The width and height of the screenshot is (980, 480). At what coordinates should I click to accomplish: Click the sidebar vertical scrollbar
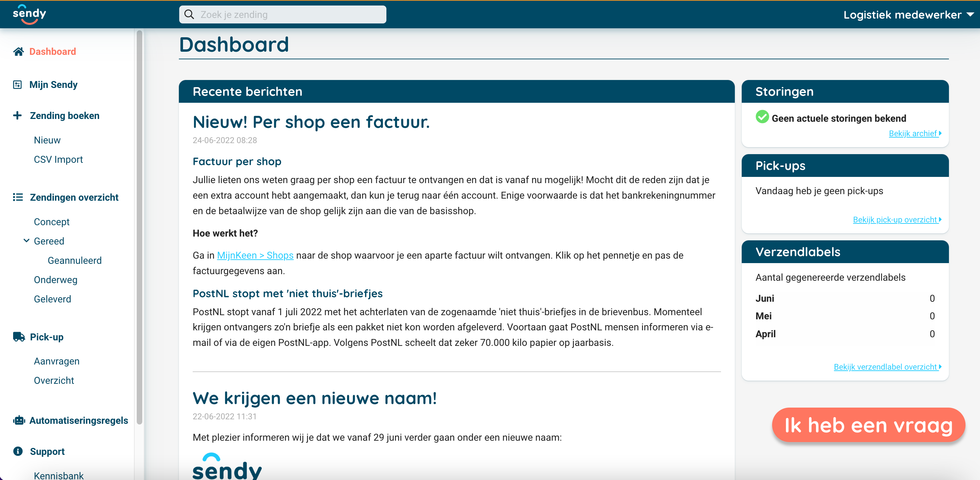[139, 227]
